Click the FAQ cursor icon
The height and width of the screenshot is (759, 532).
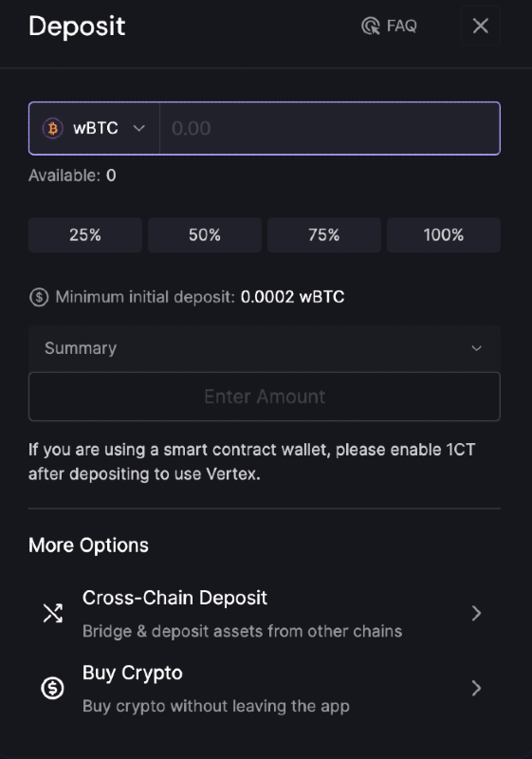point(371,26)
